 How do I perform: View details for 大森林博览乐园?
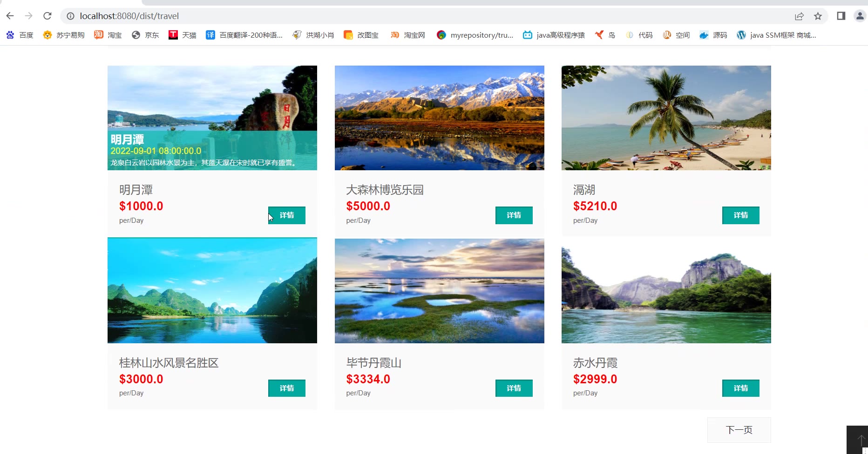(x=514, y=215)
